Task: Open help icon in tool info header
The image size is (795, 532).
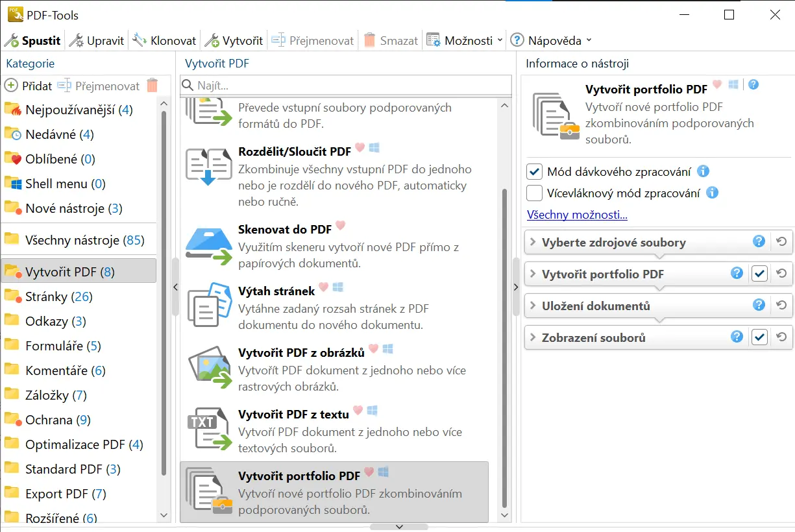Action: tap(753, 84)
